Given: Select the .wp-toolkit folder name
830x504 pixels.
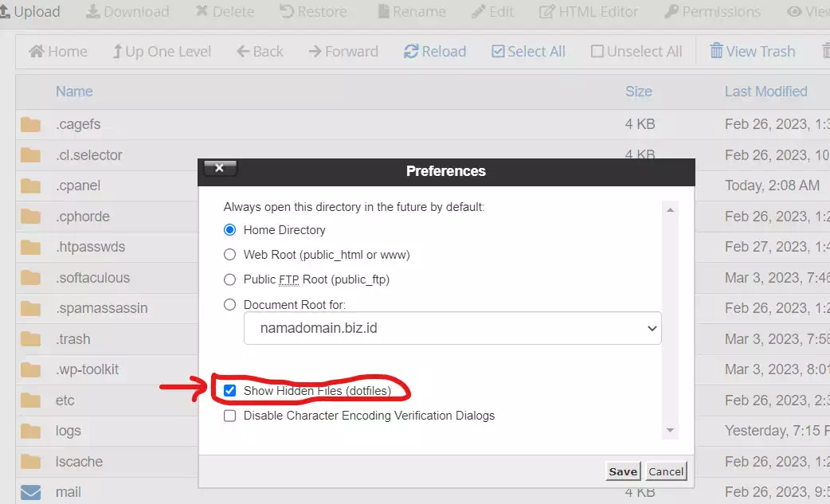Looking at the screenshot, I should (88, 369).
